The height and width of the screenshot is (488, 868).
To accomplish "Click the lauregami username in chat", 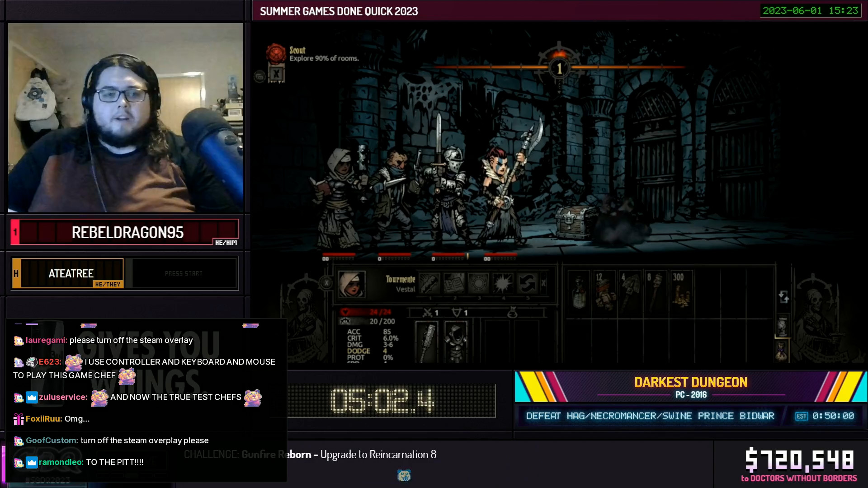I will point(47,340).
